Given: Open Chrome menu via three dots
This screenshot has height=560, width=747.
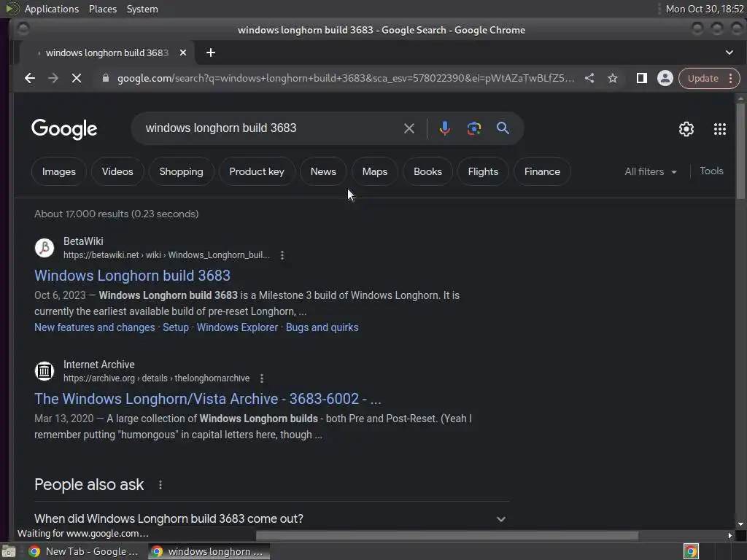Looking at the screenshot, I should pos(731,78).
